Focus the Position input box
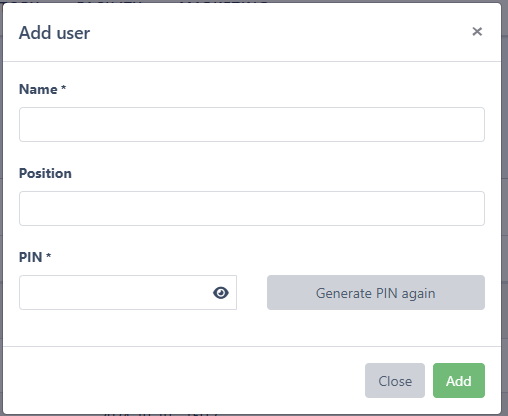508x416 pixels. (x=252, y=208)
